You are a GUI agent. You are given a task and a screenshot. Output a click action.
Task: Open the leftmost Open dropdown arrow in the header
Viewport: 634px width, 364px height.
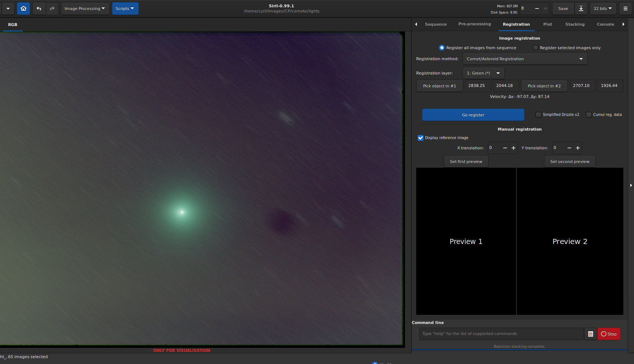[8, 8]
